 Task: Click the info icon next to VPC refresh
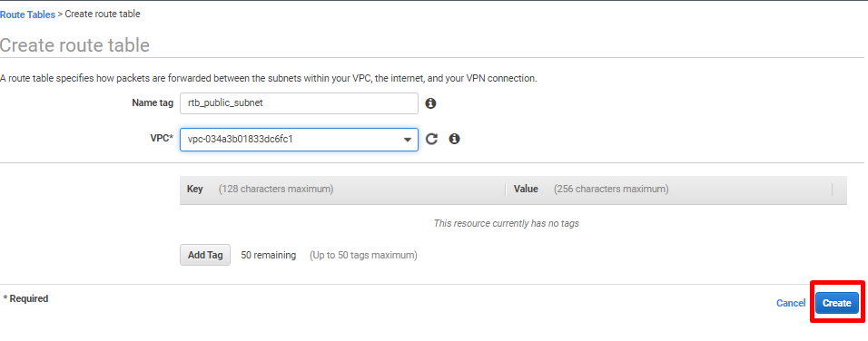point(455,140)
